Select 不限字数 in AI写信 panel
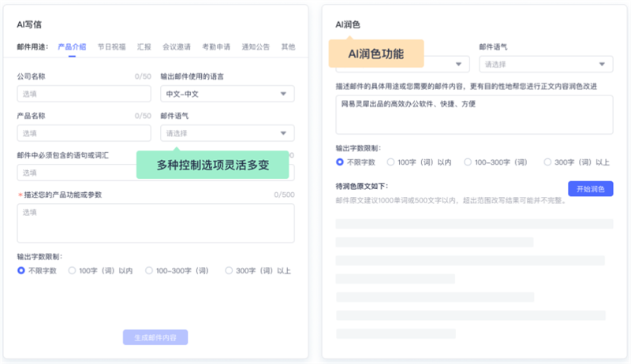631x364 pixels. click(x=37, y=271)
